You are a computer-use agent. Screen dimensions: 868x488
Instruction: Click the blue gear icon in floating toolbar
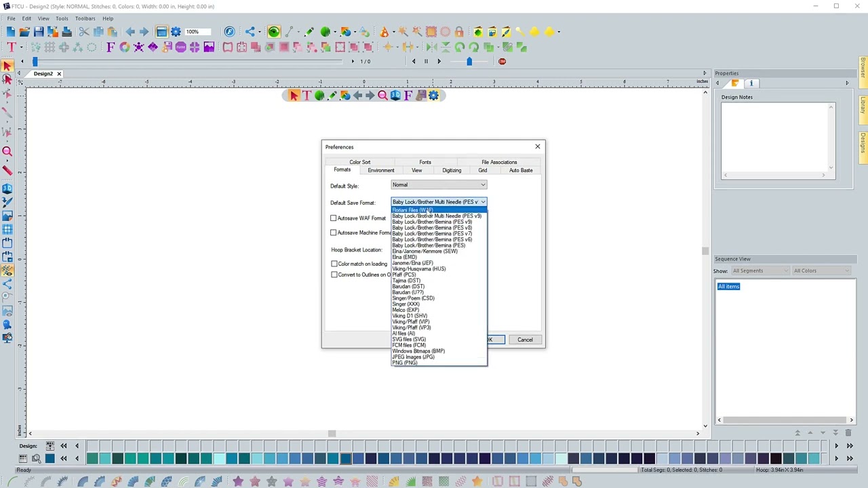[433, 96]
